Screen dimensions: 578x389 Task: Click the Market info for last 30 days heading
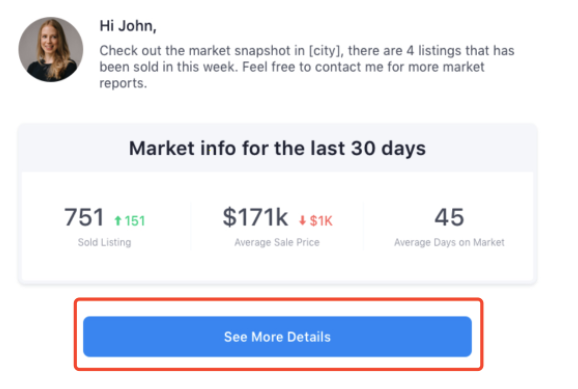pyautogui.click(x=277, y=148)
